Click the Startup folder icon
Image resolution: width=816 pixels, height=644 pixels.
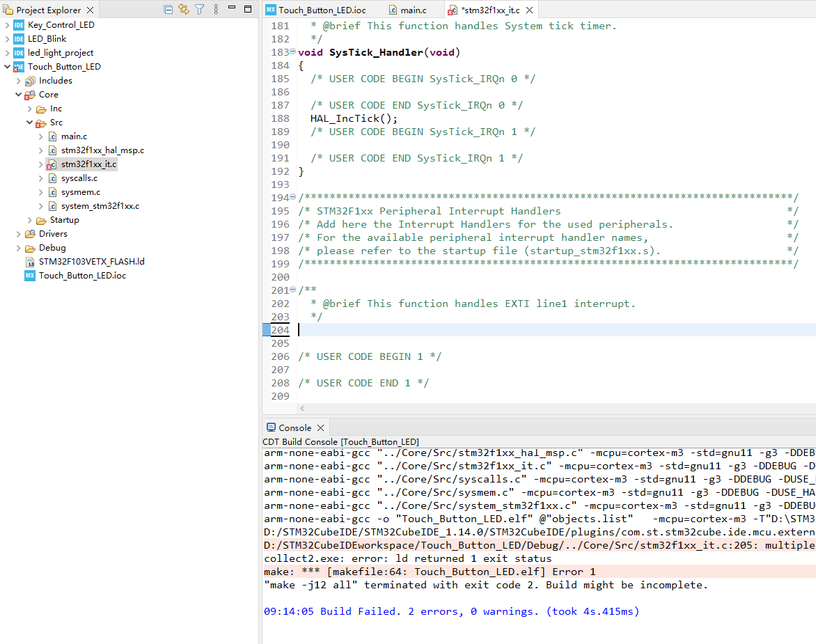point(41,220)
